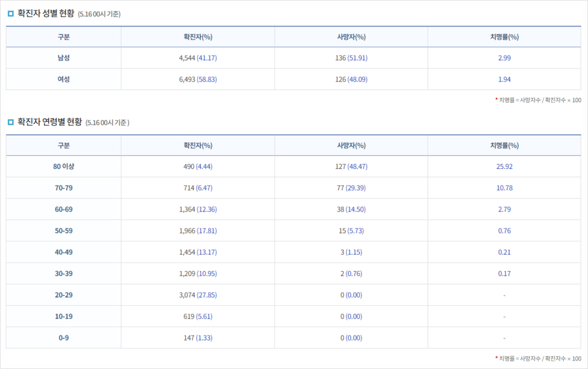Click the fatality rate 0.21
The image size is (588, 369).
point(505,252)
